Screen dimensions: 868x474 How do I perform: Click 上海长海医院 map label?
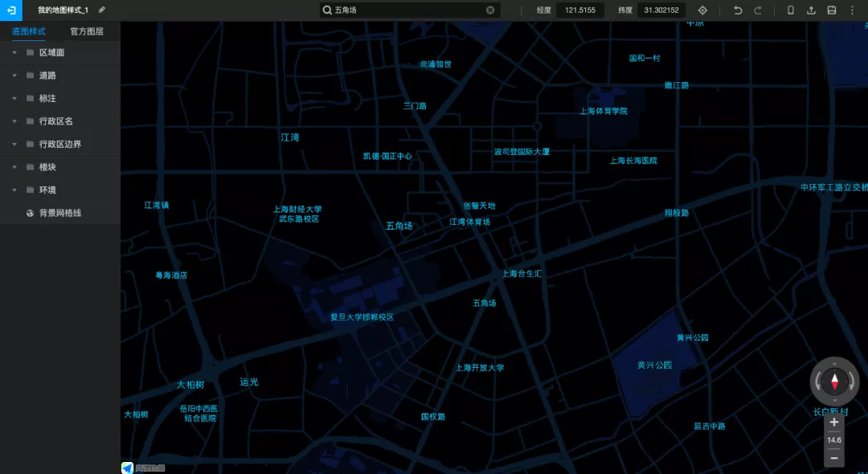pyautogui.click(x=633, y=161)
